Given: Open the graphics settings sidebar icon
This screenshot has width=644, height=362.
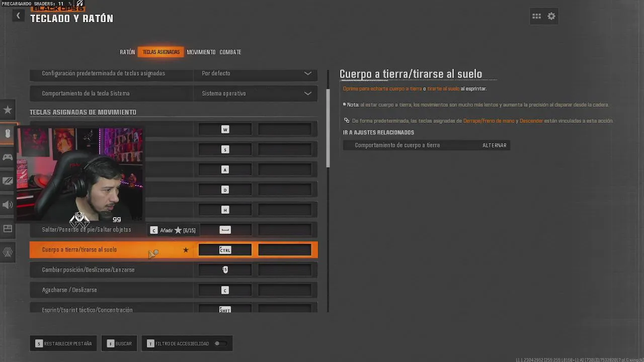Looking at the screenshot, I should [x=8, y=181].
